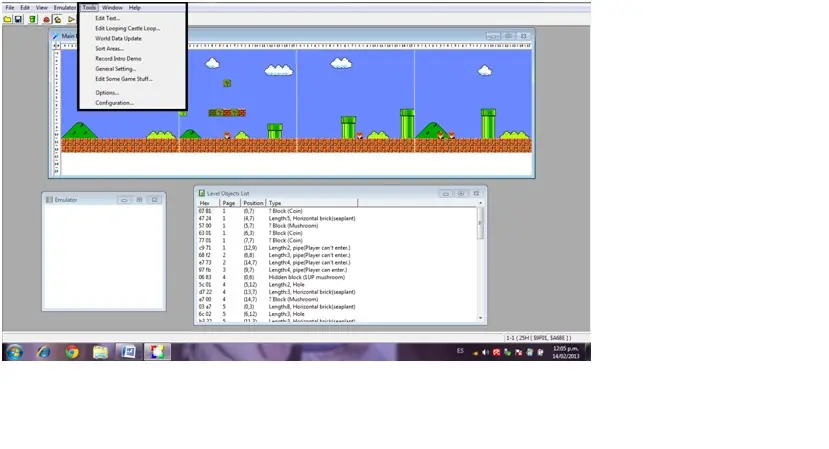Click the open ROM folder toolbar icon
Screen dimensions: 829x449
tap(7, 20)
